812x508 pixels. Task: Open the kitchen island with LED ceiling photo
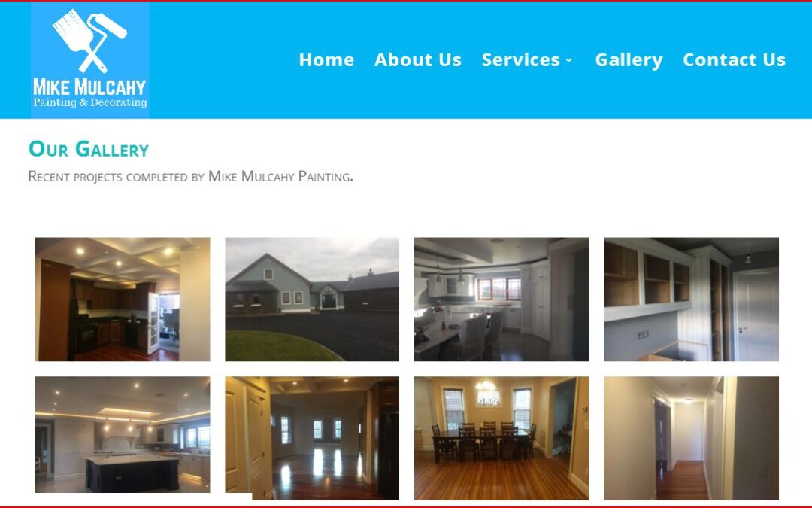point(123,434)
